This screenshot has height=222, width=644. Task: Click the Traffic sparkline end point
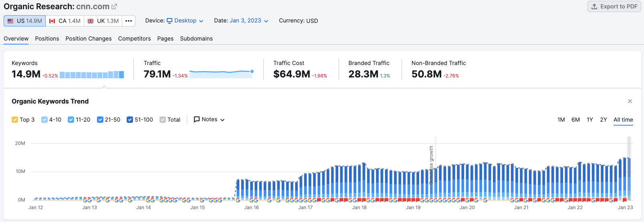(x=252, y=71)
